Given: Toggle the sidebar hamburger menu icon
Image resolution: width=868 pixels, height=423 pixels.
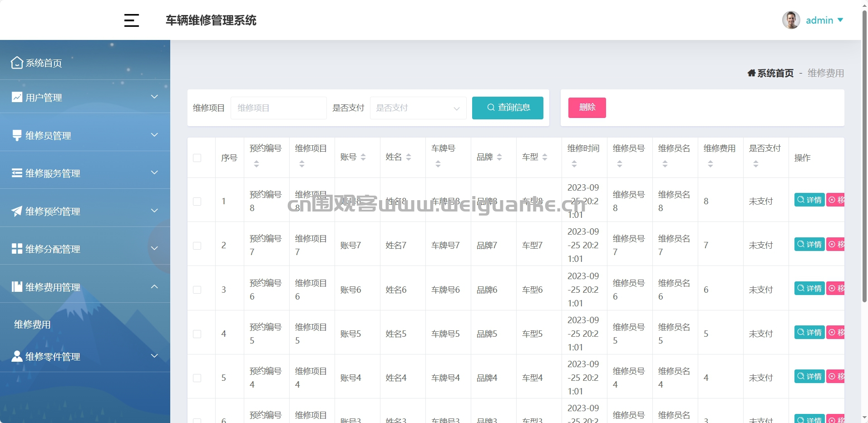Looking at the screenshot, I should click(x=132, y=20).
